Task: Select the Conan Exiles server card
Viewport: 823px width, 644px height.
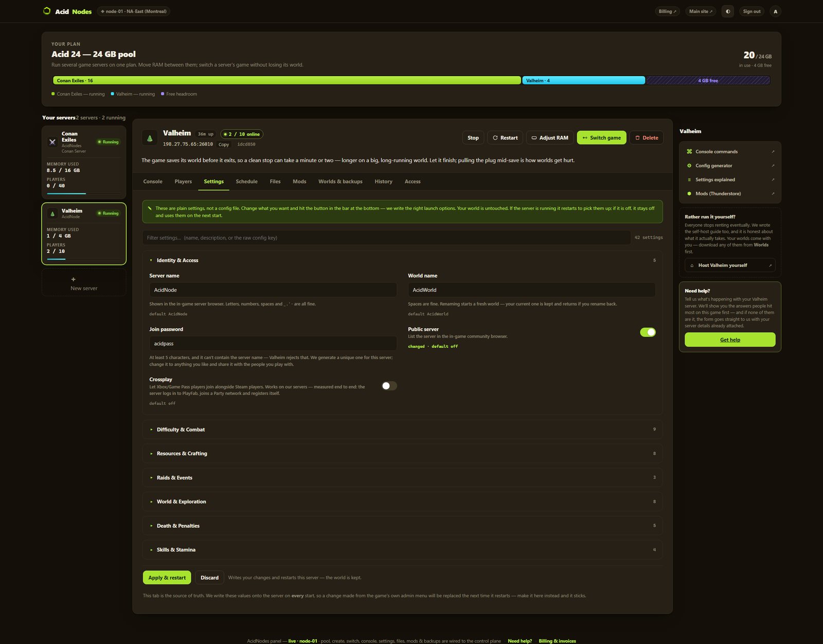Action: point(84,162)
